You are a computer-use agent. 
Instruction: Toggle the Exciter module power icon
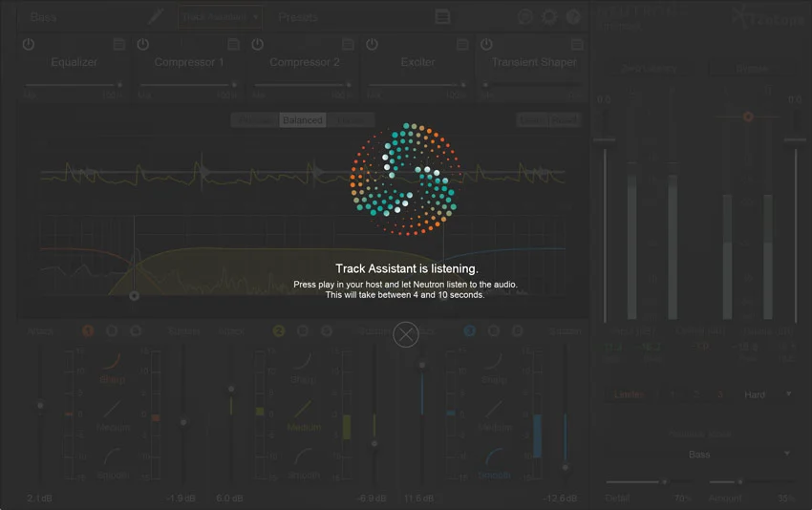[x=372, y=45]
